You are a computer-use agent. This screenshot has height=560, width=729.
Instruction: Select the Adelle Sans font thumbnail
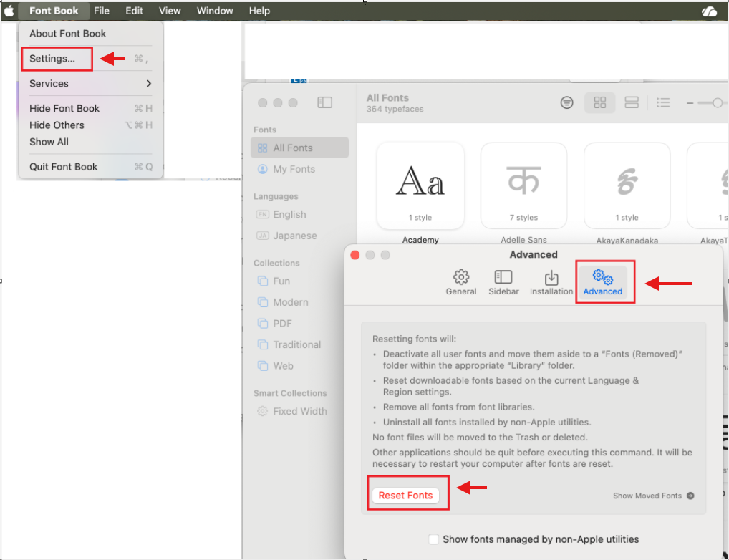tap(523, 185)
